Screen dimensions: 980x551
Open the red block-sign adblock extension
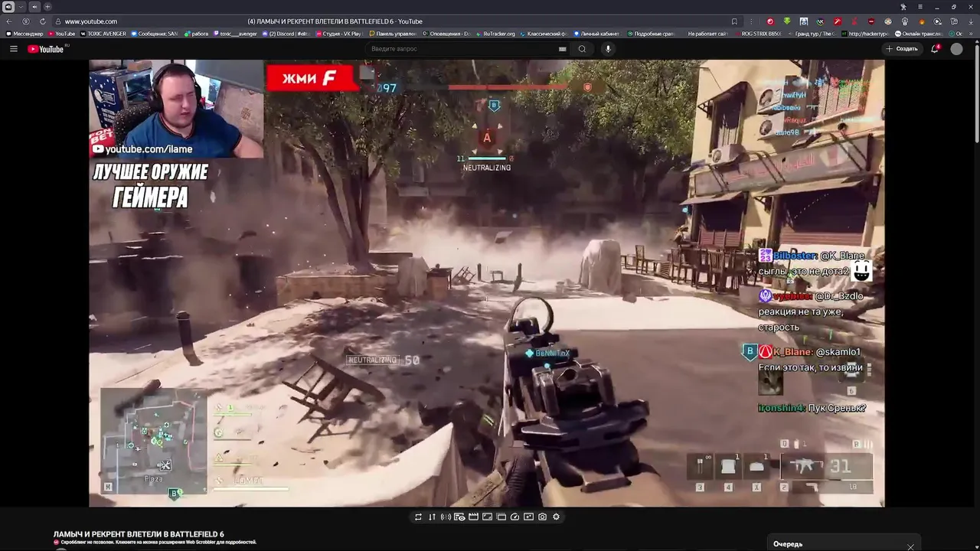[871, 21]
